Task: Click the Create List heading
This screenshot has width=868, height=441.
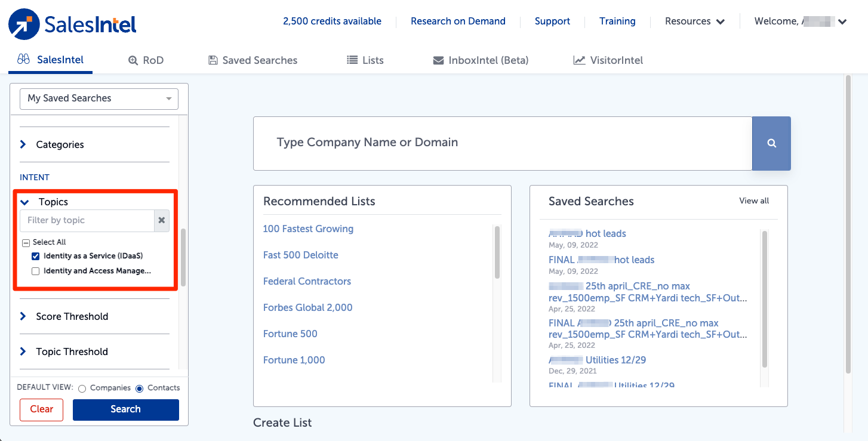Action: pyautogui.click(x=282, y=423)
